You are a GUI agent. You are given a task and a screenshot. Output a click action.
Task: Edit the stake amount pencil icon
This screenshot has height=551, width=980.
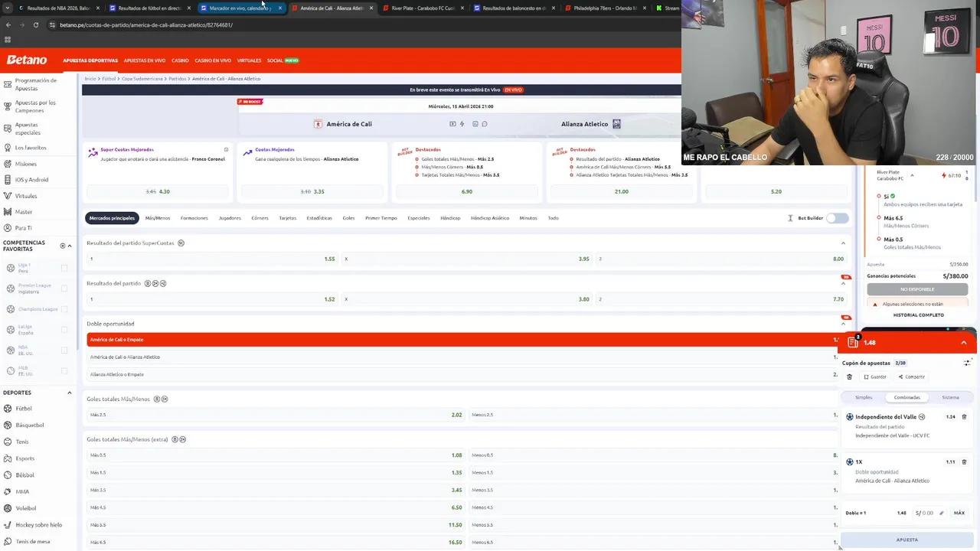click(942, 513)
